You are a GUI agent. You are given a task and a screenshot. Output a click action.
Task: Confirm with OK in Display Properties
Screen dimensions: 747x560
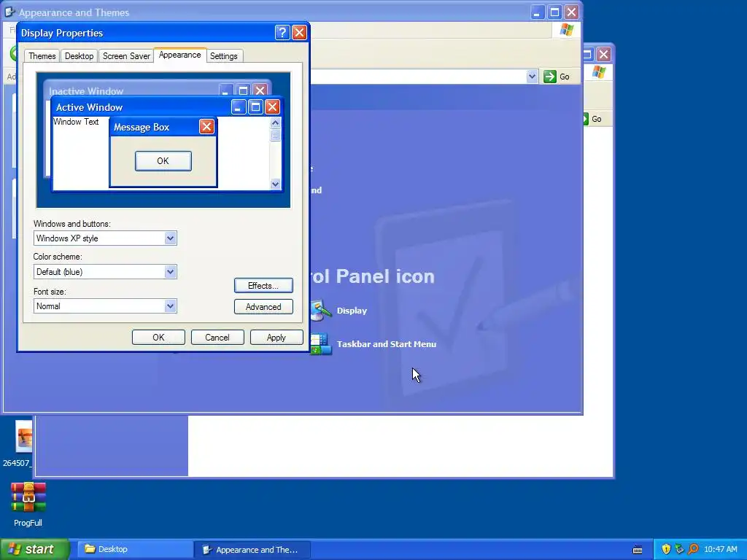click(x=158, y=337)
